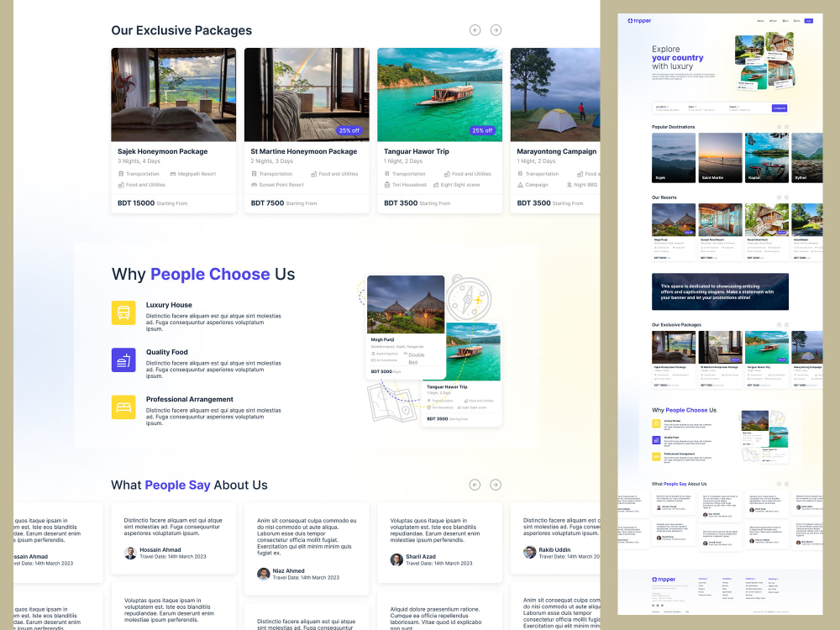Open the Guest dropdown in preview search bar

pyautogui.click(x=733, y=108)
